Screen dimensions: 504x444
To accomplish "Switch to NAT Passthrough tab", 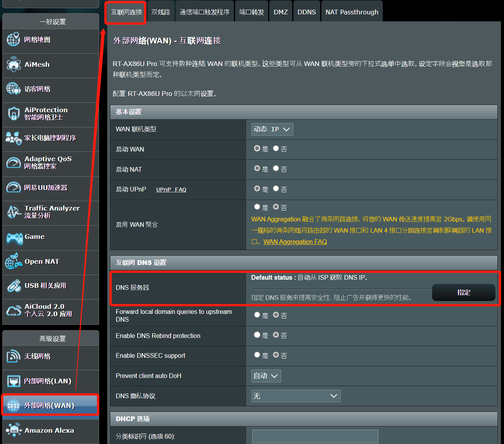I will click(352, 12).
